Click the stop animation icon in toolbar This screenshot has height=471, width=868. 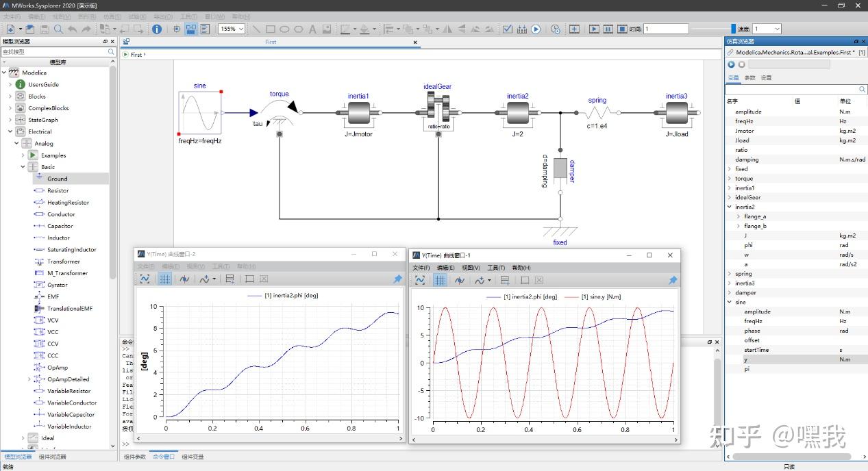(x=622, y=29)
